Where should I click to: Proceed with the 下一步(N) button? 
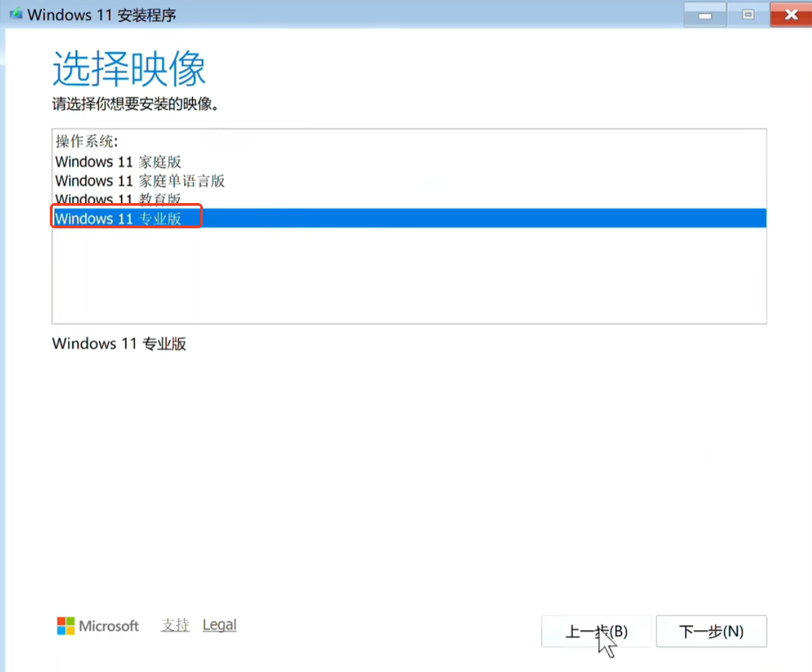tap(711, 632)
